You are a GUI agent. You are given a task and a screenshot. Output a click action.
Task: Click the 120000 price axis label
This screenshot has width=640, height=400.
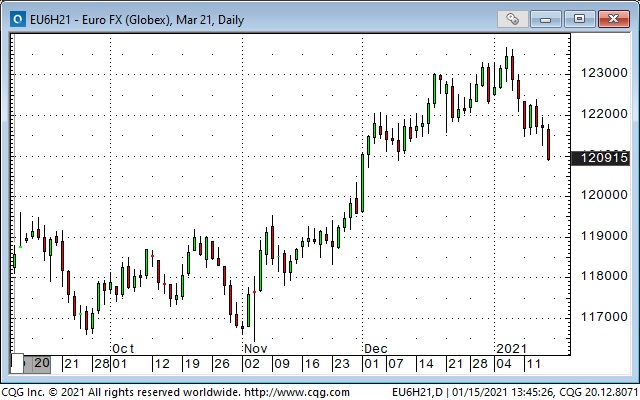(604, 195)
